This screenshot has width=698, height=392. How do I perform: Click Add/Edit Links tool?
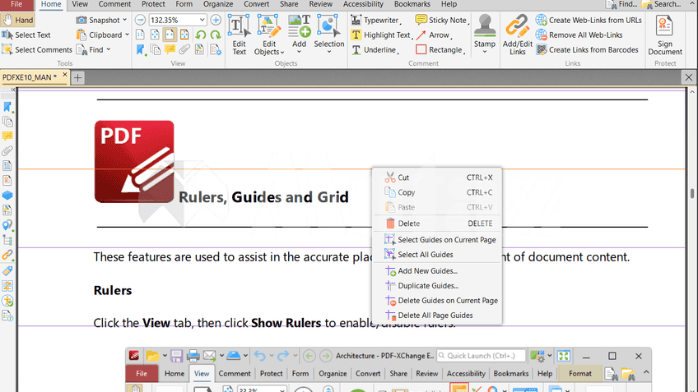[517, 35]
